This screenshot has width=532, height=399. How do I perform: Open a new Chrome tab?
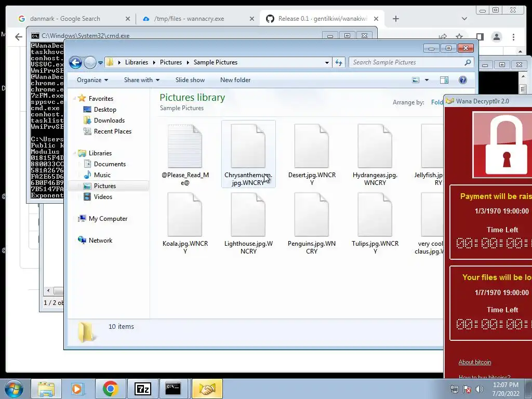(395, 19)
